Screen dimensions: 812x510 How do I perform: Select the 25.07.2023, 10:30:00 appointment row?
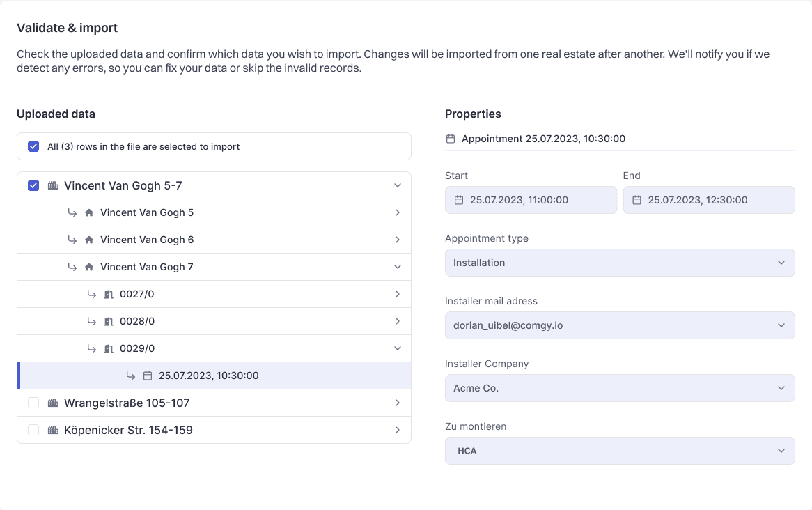click(x=208, y=376)
